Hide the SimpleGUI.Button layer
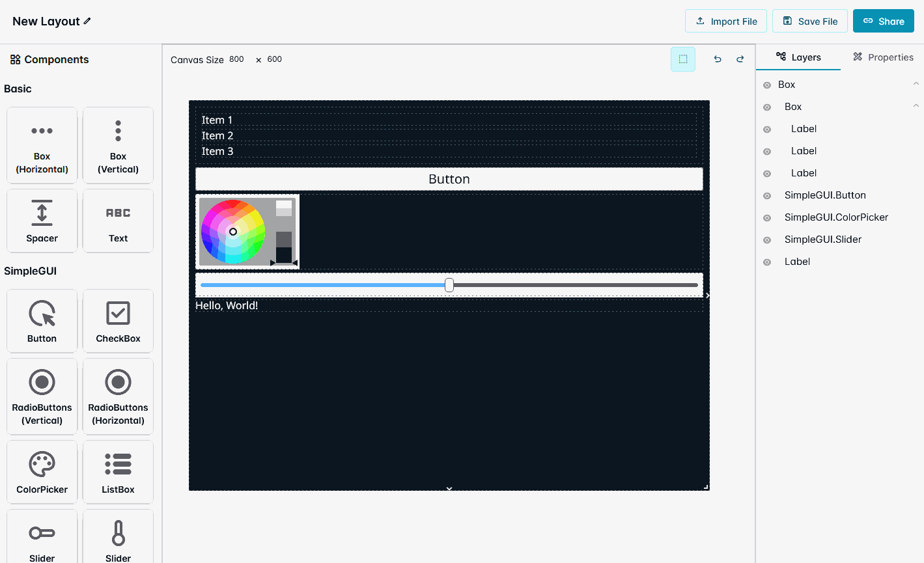Viewport: 924px width, 563px height. point(767,196)
